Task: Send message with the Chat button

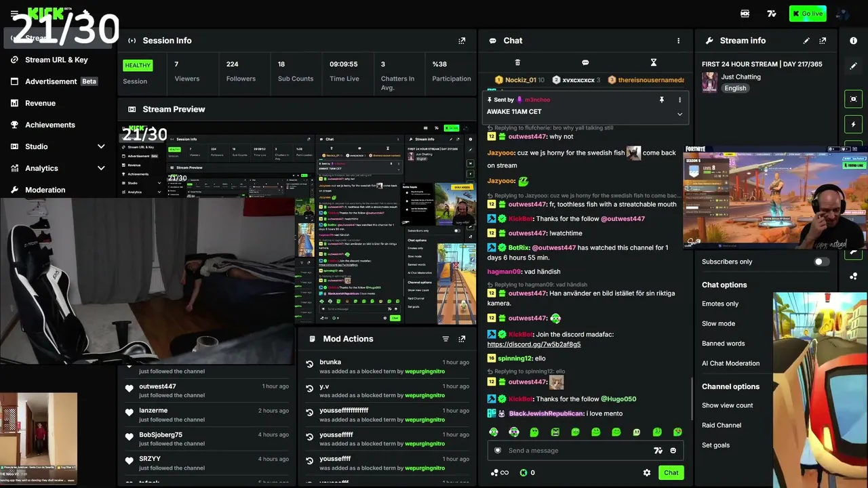Action: [671, 473]
